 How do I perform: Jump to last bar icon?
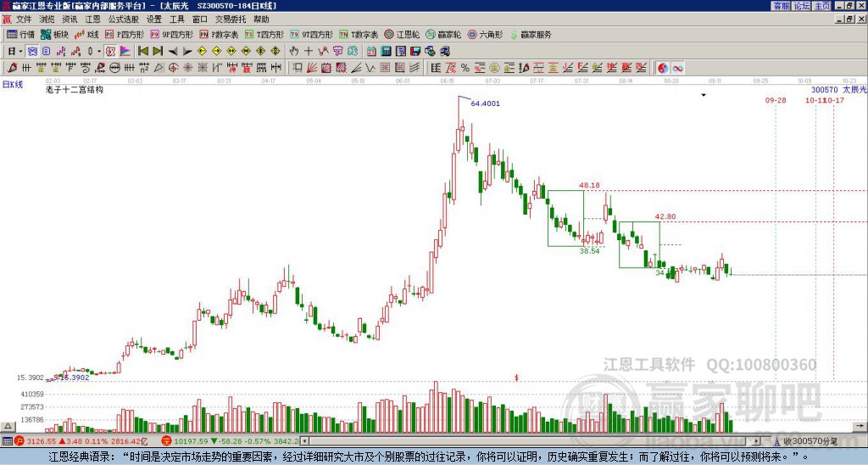(158, 52)
